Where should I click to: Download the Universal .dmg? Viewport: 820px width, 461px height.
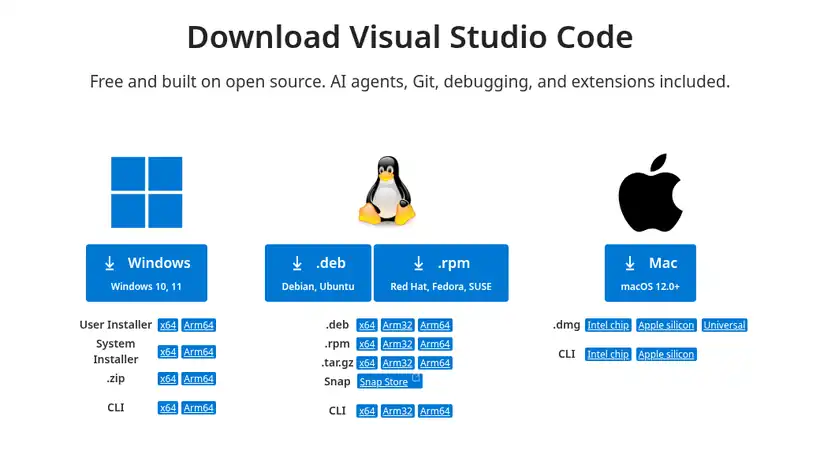click(x=724, y=325)
